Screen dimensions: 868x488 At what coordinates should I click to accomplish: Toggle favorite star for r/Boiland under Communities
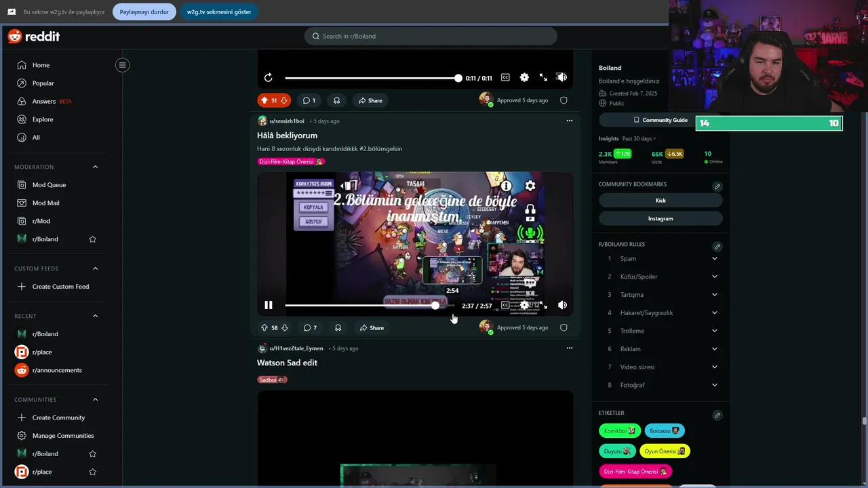[x=93, y=454]
